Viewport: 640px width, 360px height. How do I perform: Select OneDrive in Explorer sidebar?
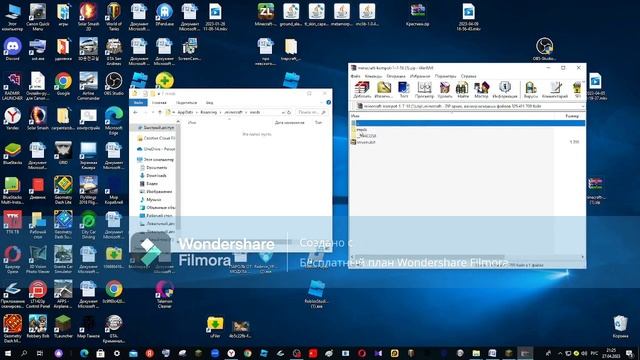tap(156, 149)
